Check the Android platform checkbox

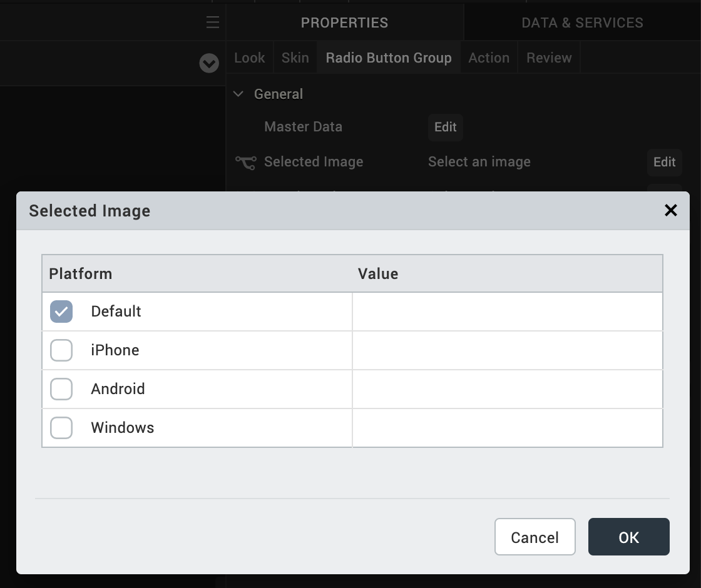[x=61, y=389]
